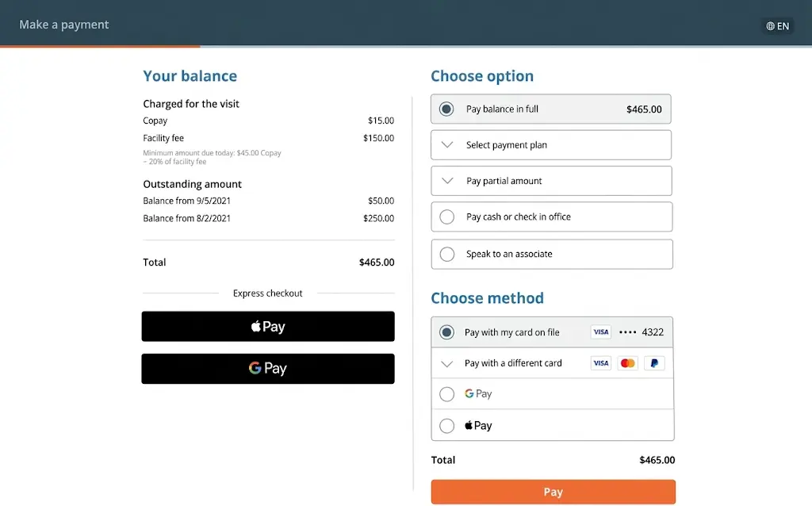Click the orange Pay button
The width and height of the screenshot is (812, 506).
[553, 492]
